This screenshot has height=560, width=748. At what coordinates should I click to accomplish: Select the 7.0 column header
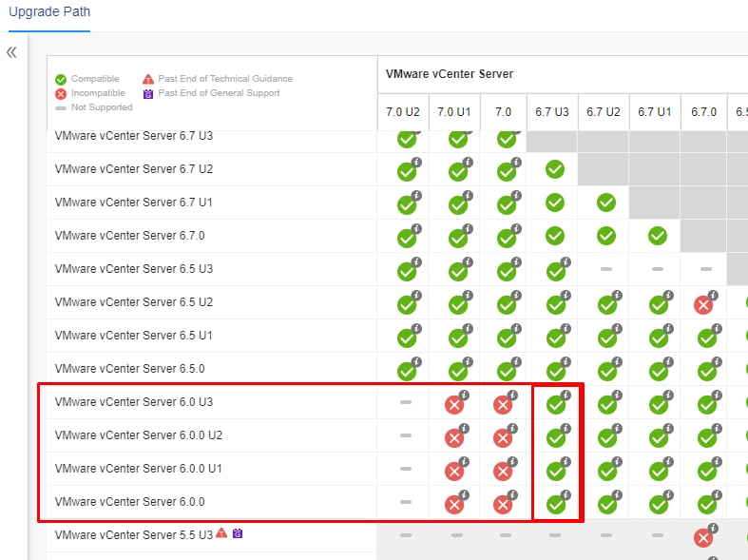tap(504, 112)
